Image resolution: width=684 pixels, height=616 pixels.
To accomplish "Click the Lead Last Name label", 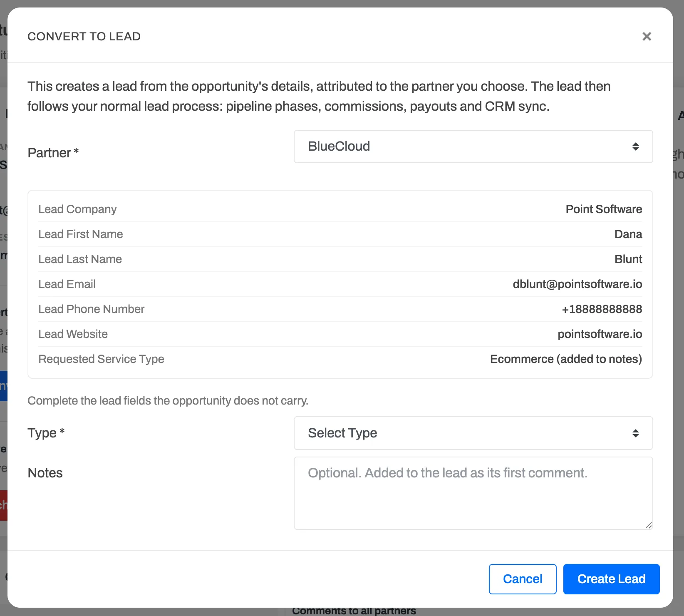I will coord(80,259).
